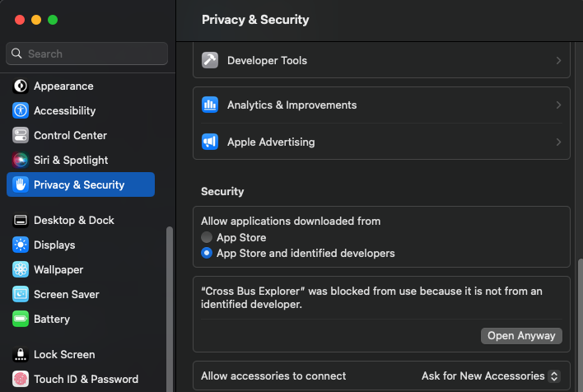
Task: Click the Apple Advertising row label
Action: (271, 142)
